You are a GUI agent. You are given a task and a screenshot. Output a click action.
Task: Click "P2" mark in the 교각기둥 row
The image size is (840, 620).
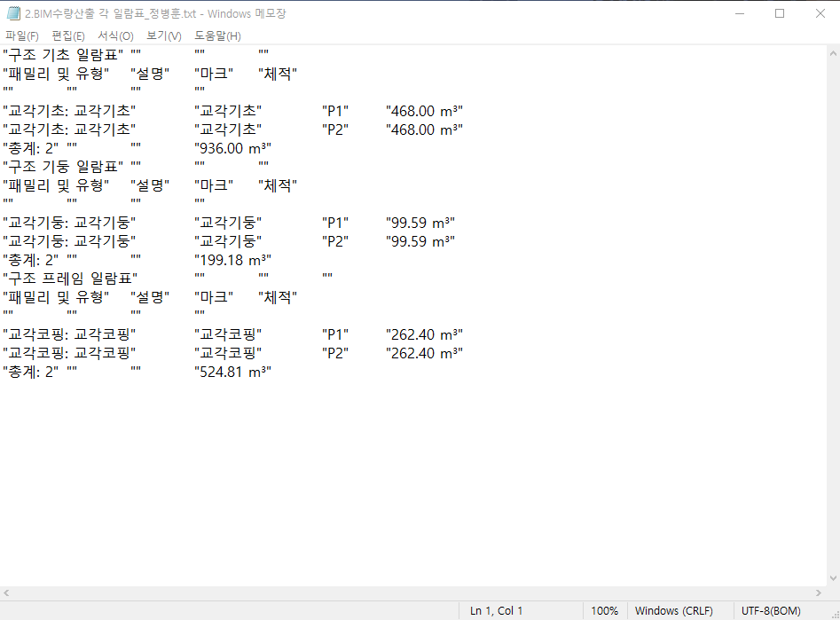tap(335, 241)
